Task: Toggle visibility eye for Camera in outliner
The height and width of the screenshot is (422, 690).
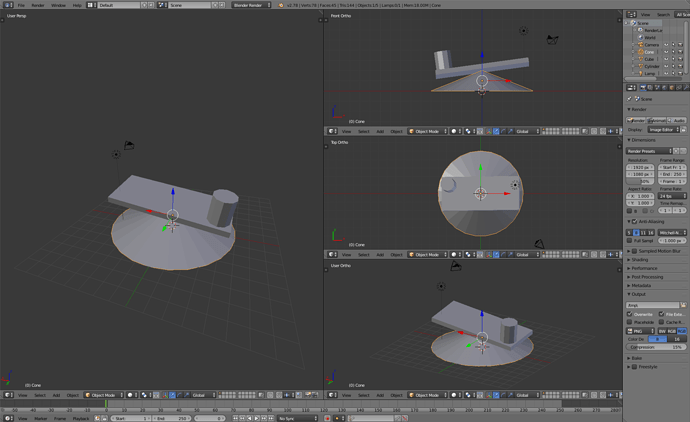Action: point(666,45)
